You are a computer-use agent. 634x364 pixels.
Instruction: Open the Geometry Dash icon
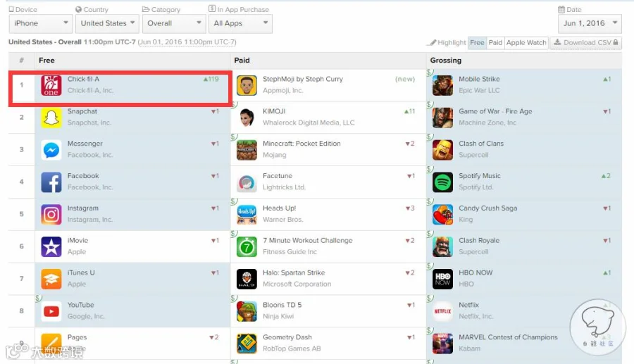(247, 344)
